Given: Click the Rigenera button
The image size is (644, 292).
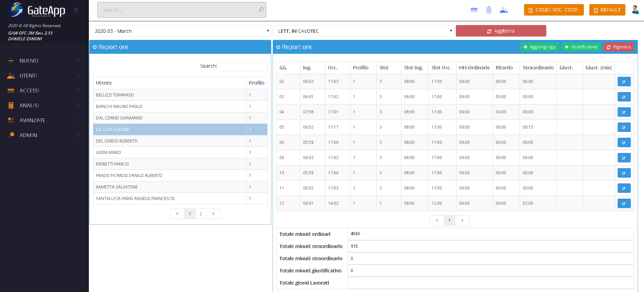Looking at the screenshot, I should (619, 47).
